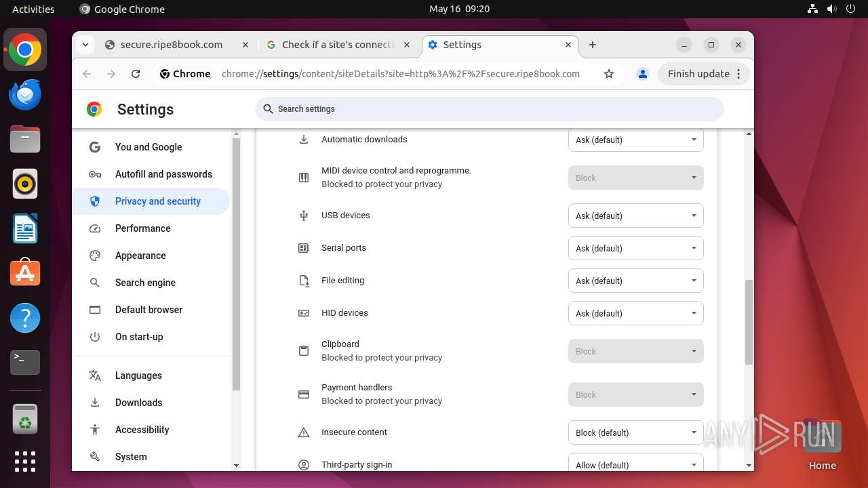Click the Insecure content warning icon
The width and height of the screenshot is (868, 488).
304,432
